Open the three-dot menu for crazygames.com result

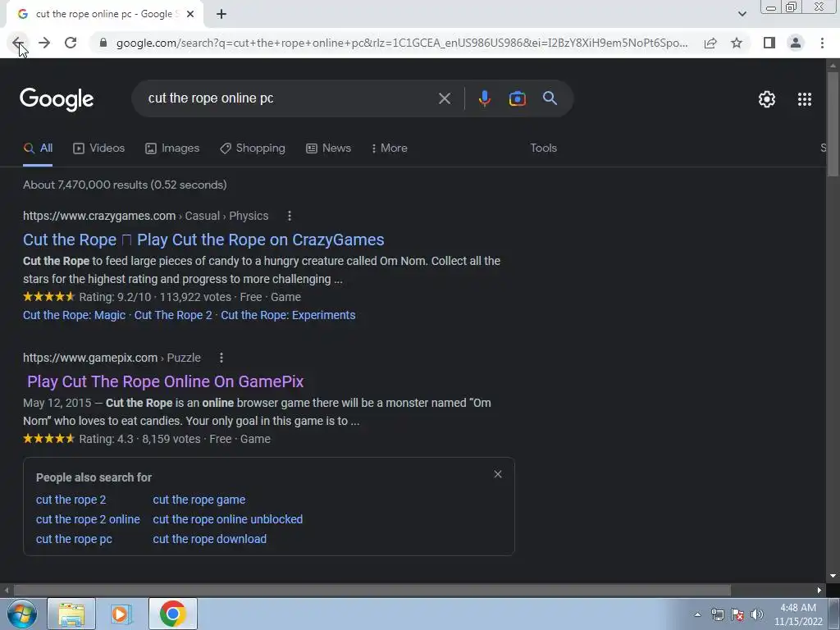(x=290, y=216)
